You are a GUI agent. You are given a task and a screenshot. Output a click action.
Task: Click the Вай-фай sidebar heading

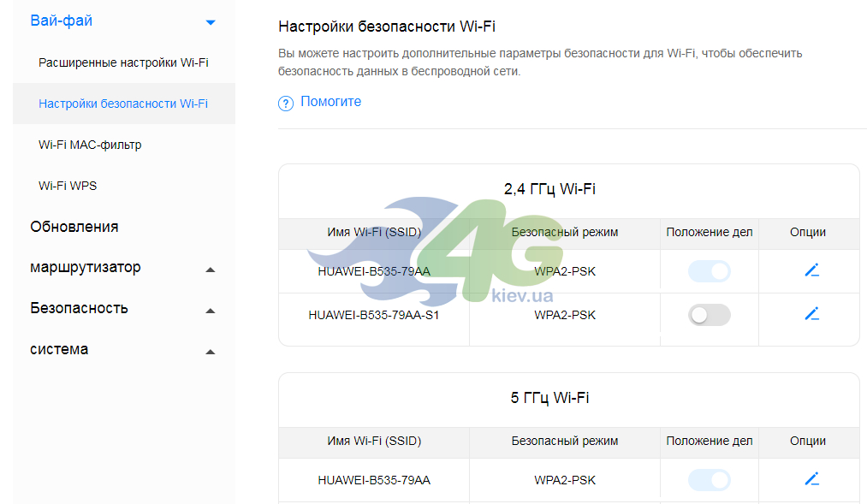point(61,21)
